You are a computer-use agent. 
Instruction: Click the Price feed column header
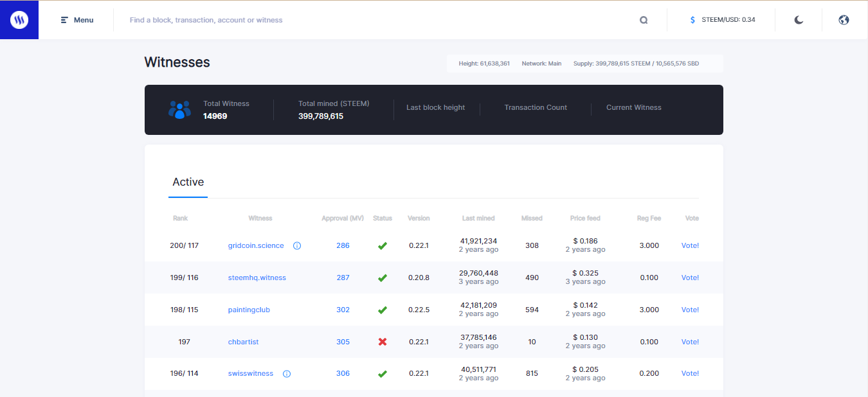585,218
